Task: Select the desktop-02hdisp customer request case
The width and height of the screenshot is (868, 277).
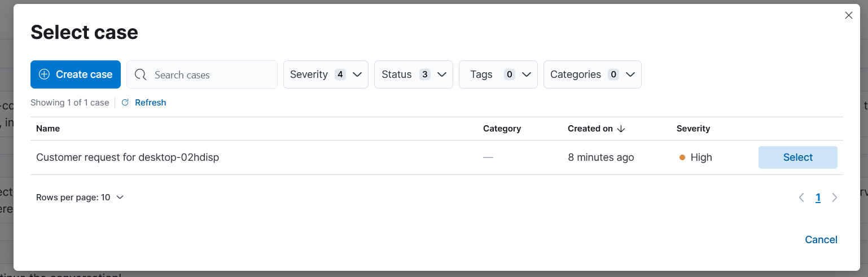Action: coord(797,157)
